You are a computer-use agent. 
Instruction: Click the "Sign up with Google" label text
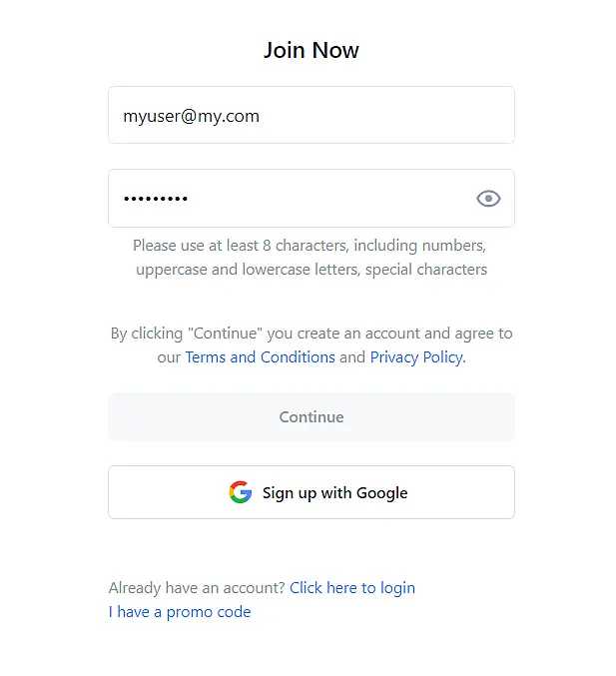334,493
